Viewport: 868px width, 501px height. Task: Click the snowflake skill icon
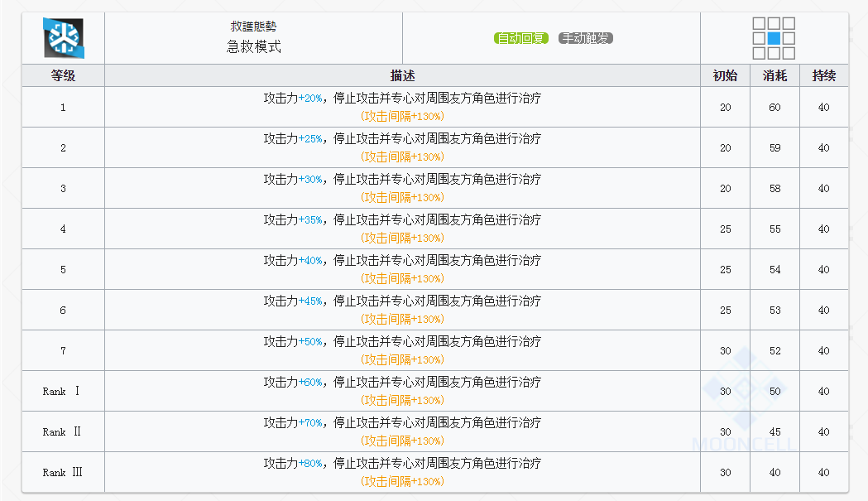[64, 38]
